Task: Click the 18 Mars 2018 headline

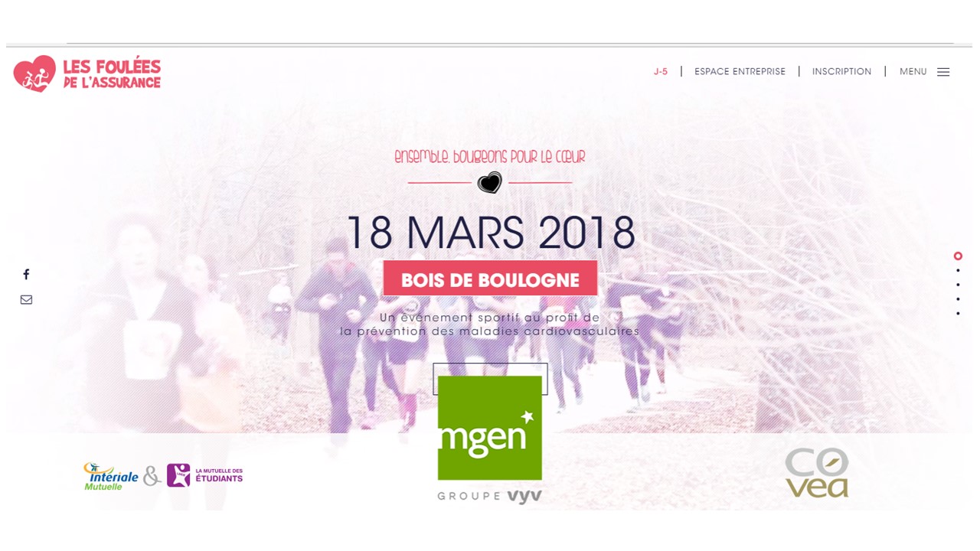Action: pyautogui.click(x=491, y=233)
